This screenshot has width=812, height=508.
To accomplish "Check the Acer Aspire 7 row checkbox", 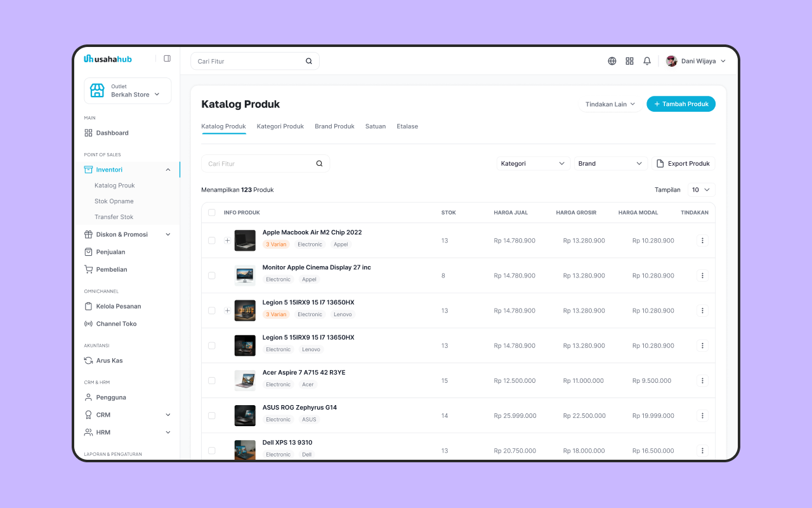I will coord(212,381).
